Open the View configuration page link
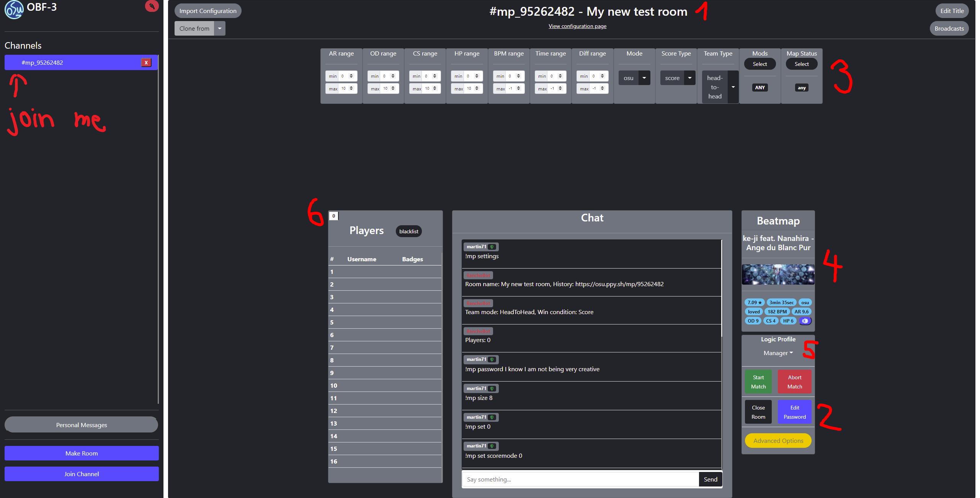980x498 pixels. tap(577, 26)
